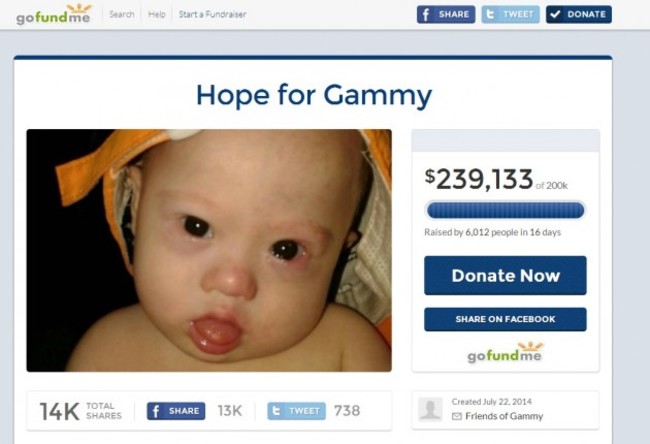Click the organizer avatar placeholder icon
Image resolution: width=650 pixels, height=444 pixels.
[x=430, y=410]
